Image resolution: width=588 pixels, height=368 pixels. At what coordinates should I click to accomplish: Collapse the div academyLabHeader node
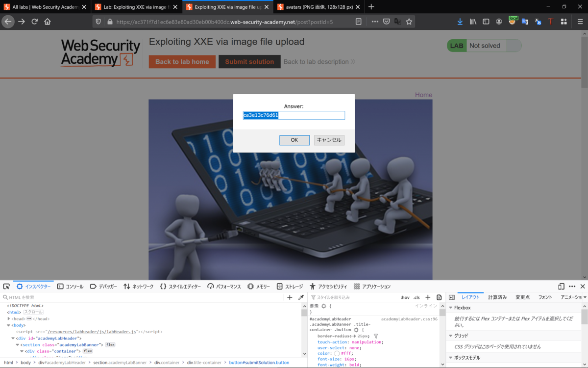(13, 338)
